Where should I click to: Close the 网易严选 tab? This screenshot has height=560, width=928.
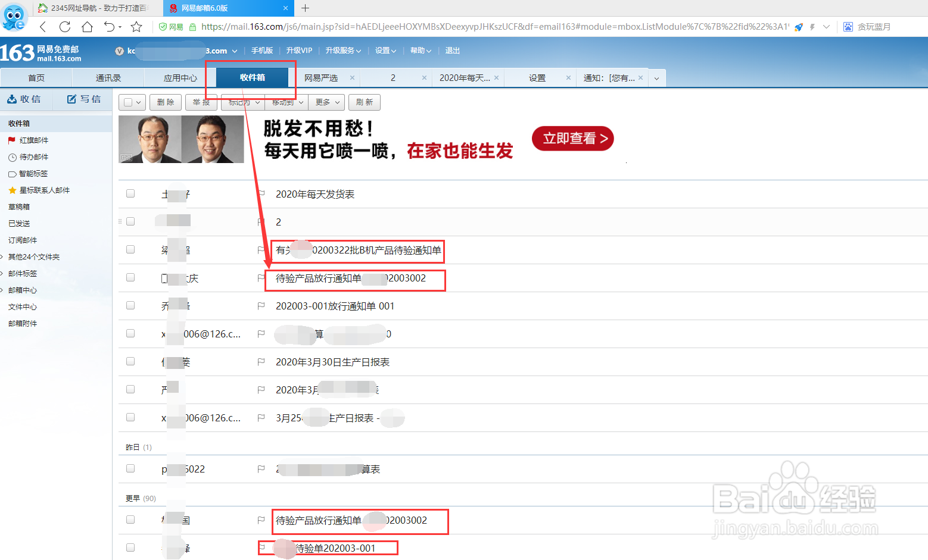pos(352,78)
